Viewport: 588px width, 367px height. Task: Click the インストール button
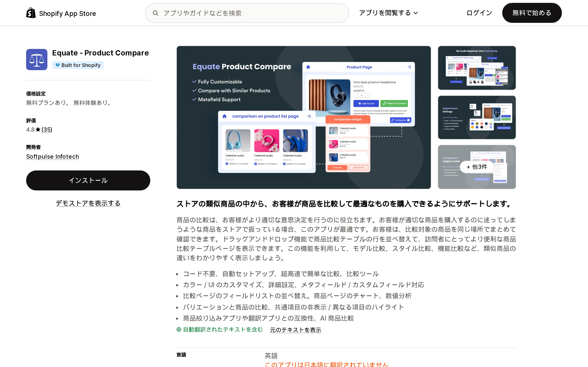[x=88, y=180]
